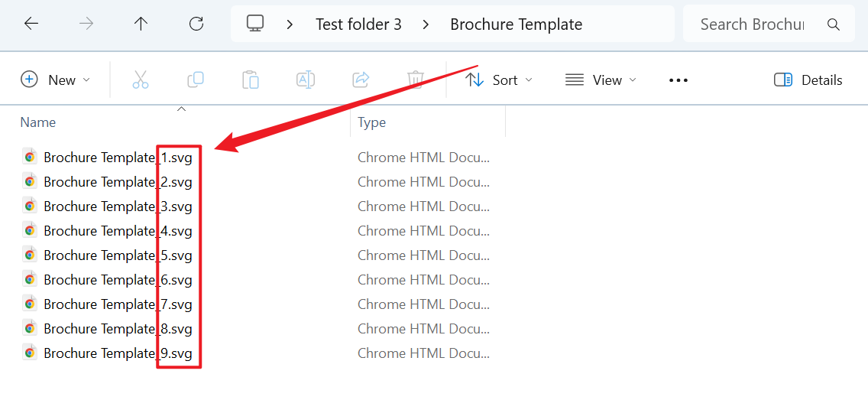This screenshot has height=400, width=868.
Task: Sort files by the Type column header
Action: coord(372,122)
